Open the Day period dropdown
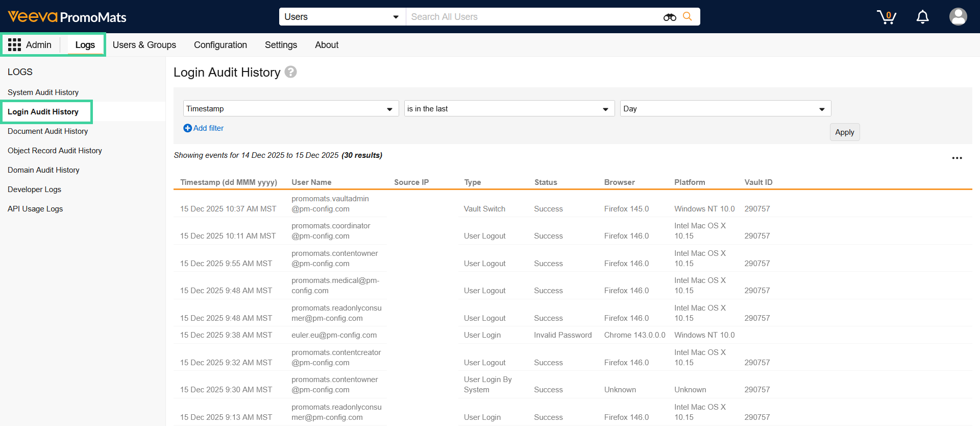Screen dimensions: 980x426 coord(725,109)
